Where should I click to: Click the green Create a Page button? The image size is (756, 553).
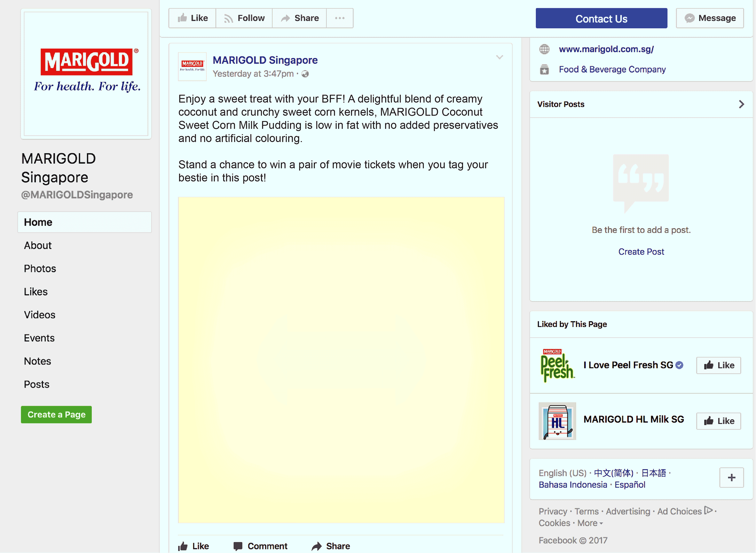click(56, 414)
